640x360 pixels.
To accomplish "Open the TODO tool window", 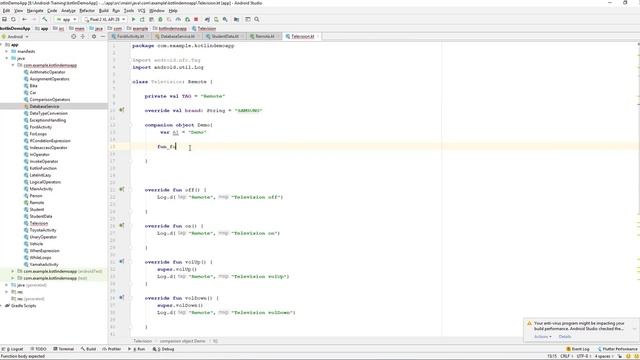I will click(38, 349).
